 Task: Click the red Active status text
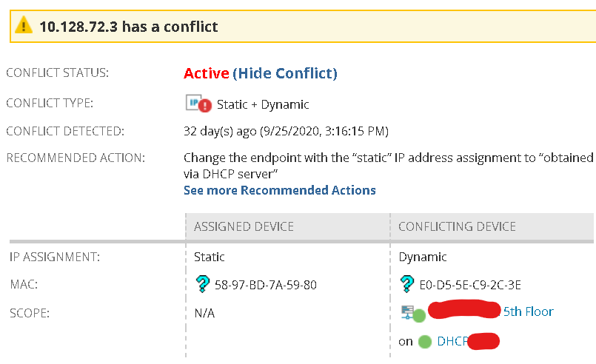[x=207, y=73]
